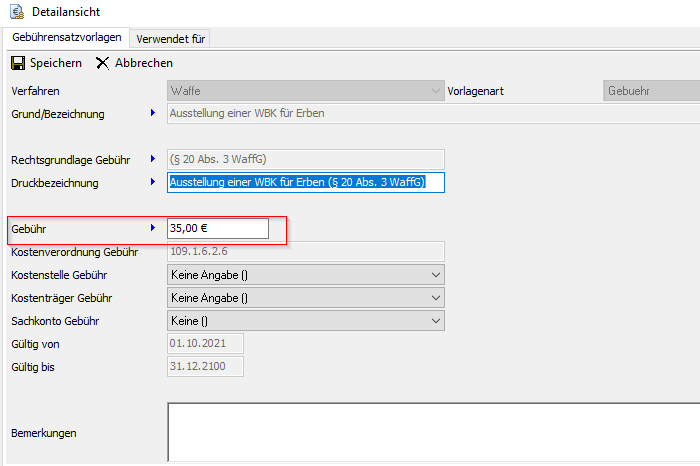
Task: Click inside the Bemerkungen text area
Action: 430,432
